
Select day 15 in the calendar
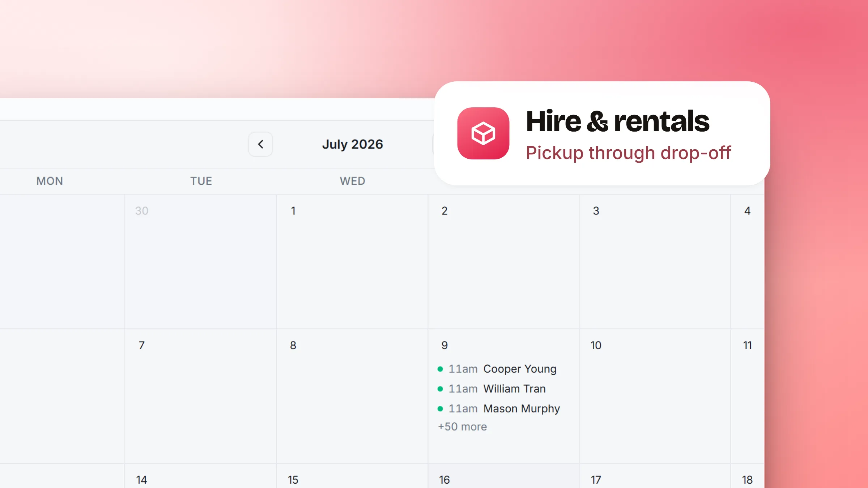point(293,480)
